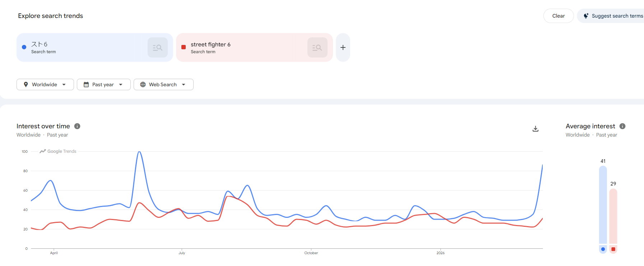This screenshot has width=644, height=266.
Task: Click the globe icon on the Web Search filter
Action: (143, 84)
